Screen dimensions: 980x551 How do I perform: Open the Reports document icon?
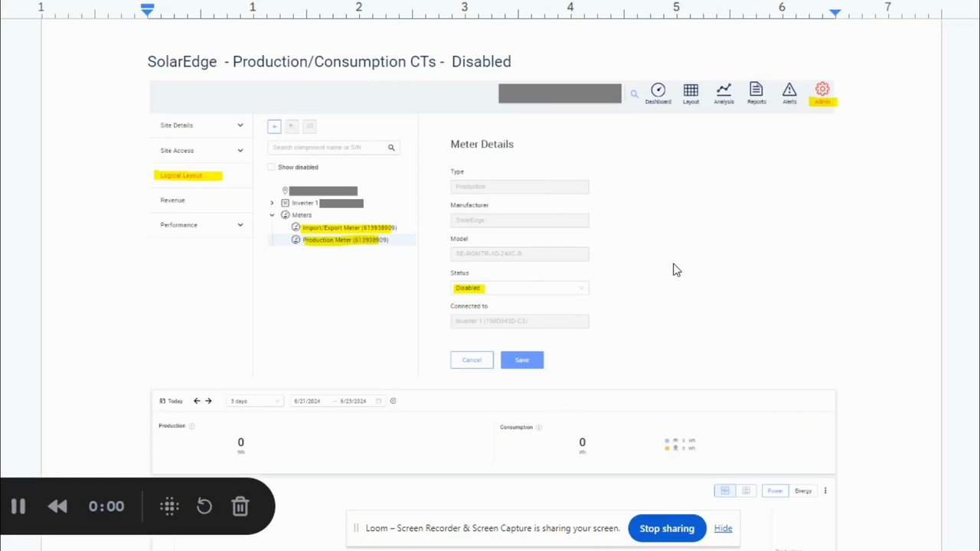pos(756,90)
